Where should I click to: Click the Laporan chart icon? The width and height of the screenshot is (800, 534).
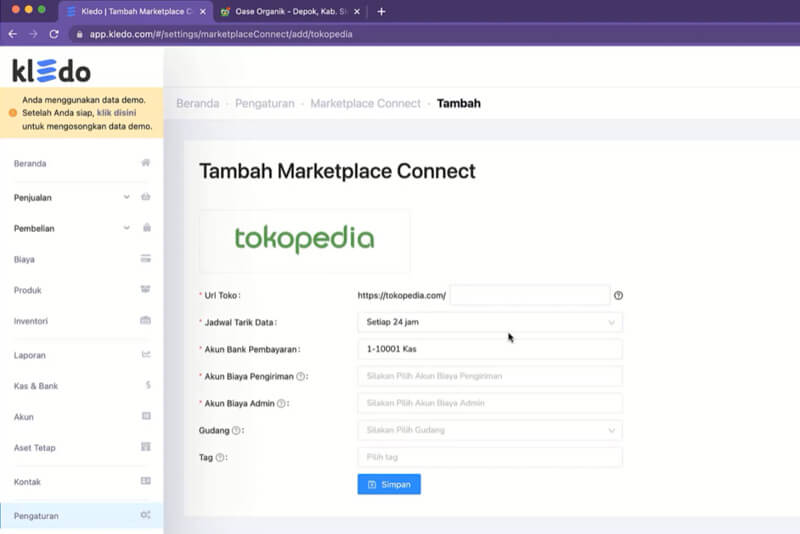pyautogui.click(x=146, y=354)
